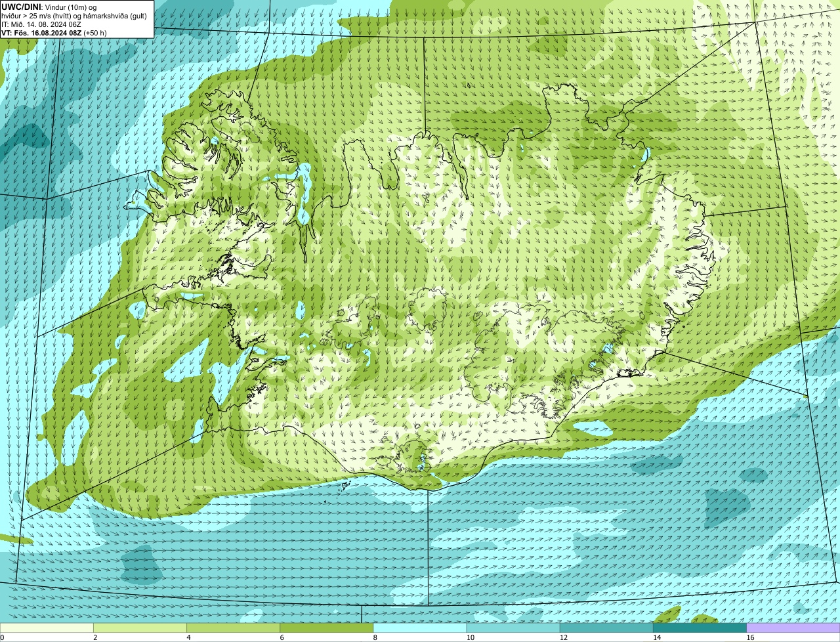Click the 'UWC/DINI: Vindur (10m) og' title line
The image size is (840, 642).
[49, 7]
